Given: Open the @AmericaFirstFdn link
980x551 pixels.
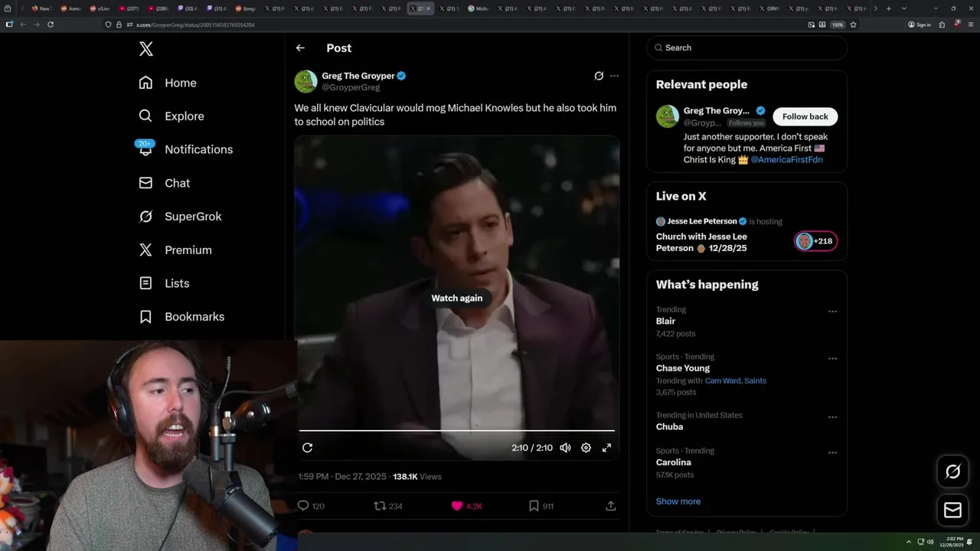Looking at the screenshot, I should [x=786, y=160].
